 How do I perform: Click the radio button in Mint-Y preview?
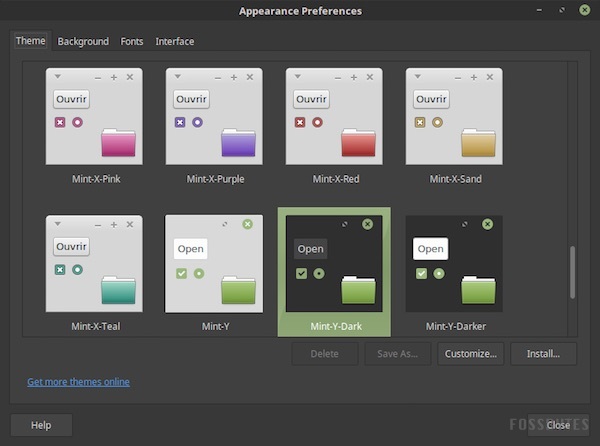click(x=199, y=273)
